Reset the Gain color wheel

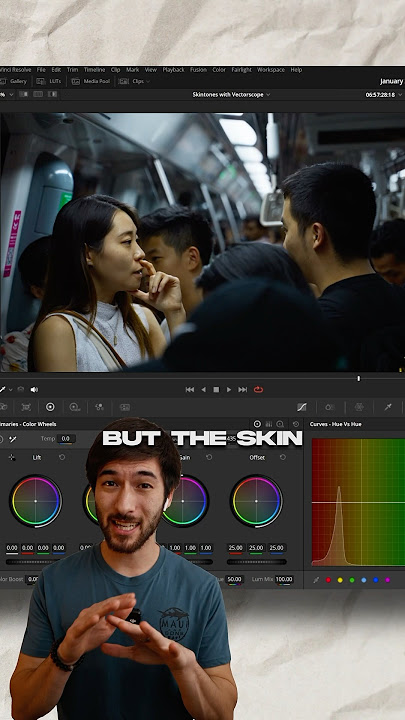(209, 457)
